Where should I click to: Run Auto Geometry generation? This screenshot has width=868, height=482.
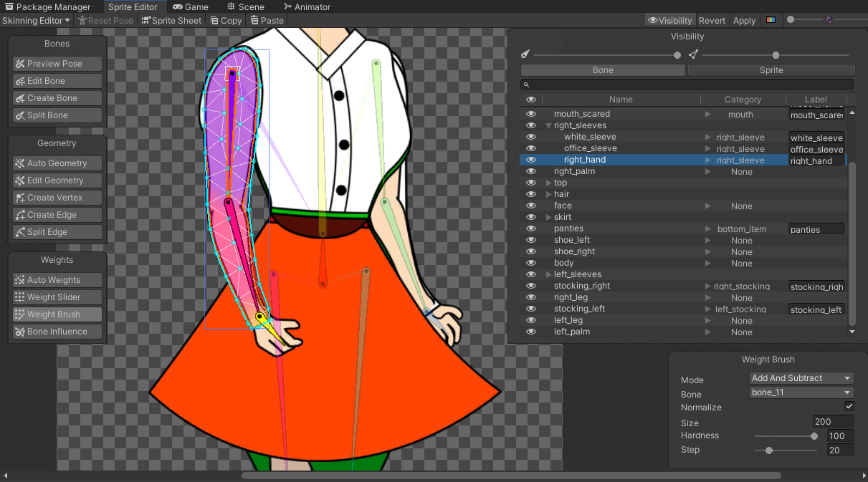(x=57, y=163)
